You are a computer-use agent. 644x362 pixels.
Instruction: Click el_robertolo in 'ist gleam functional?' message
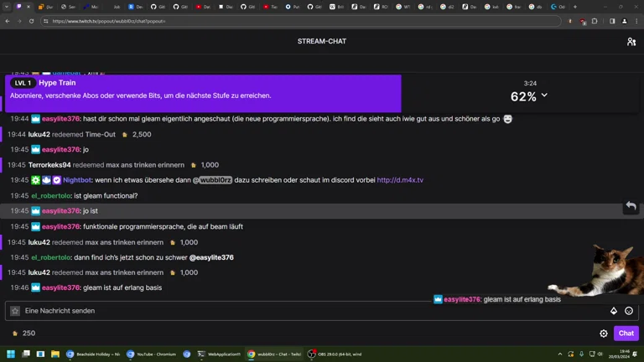(x=51, y=196)
